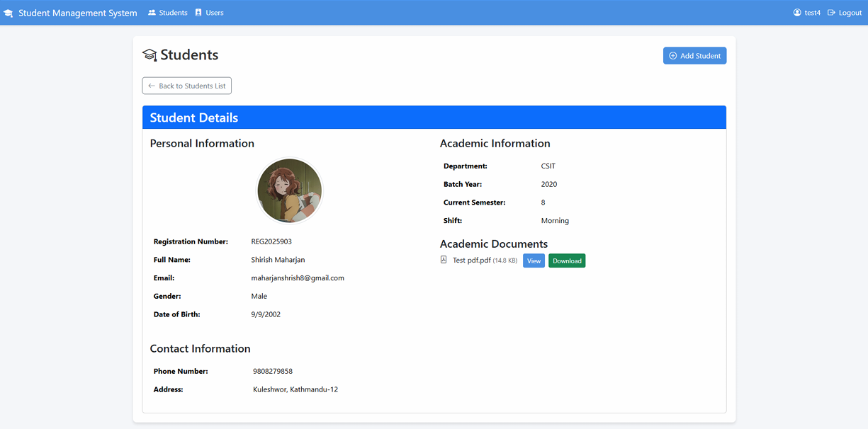Image resolution: width=868 pixels, height=429 pixels.
Task: Click the Logout link
Action: pos(845,13)
